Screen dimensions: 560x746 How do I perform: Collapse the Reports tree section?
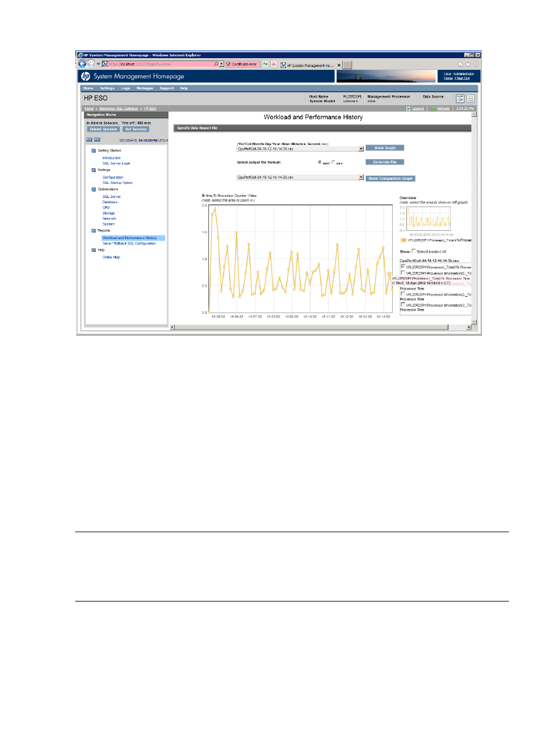(x=93, y=230)
